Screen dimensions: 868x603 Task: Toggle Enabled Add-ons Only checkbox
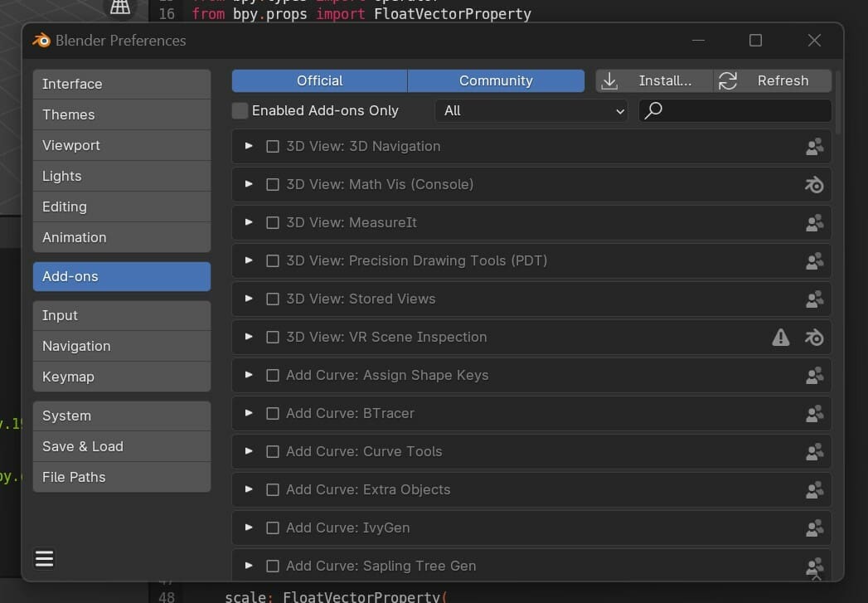click(240, 111)
